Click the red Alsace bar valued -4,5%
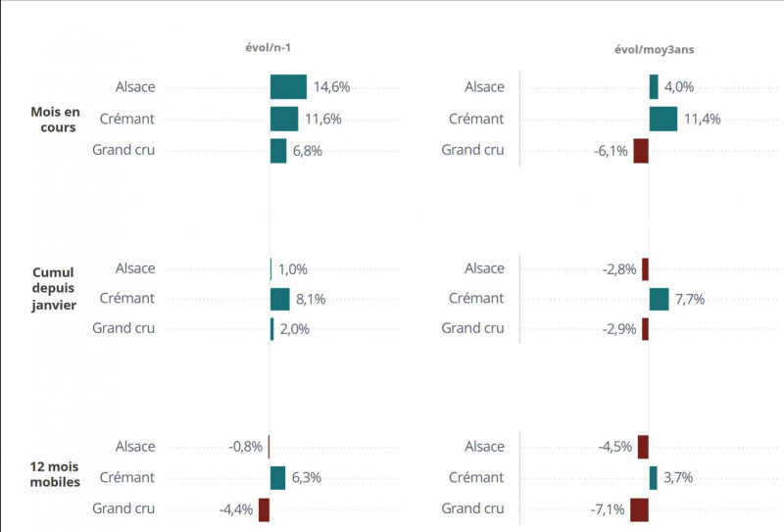 click(643, 447)
